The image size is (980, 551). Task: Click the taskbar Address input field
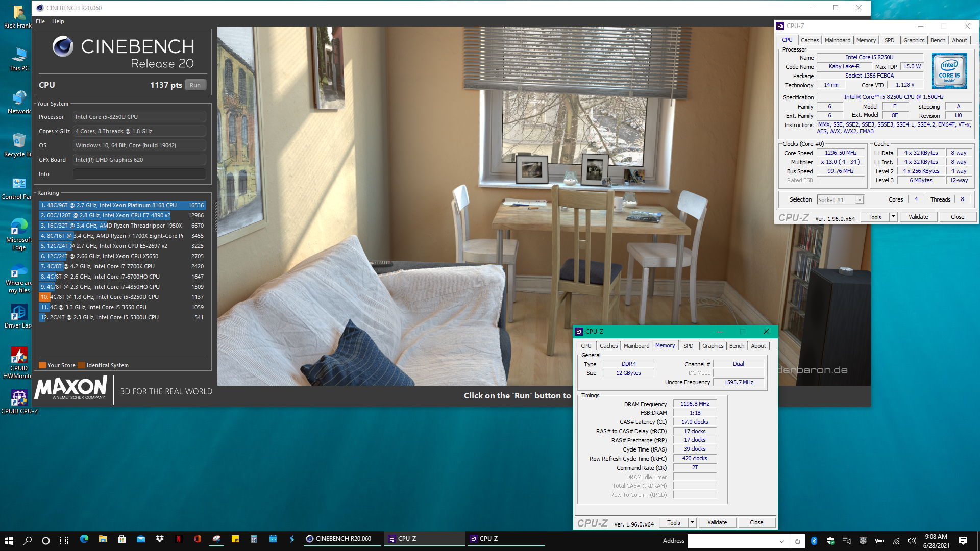pos(732,541)
